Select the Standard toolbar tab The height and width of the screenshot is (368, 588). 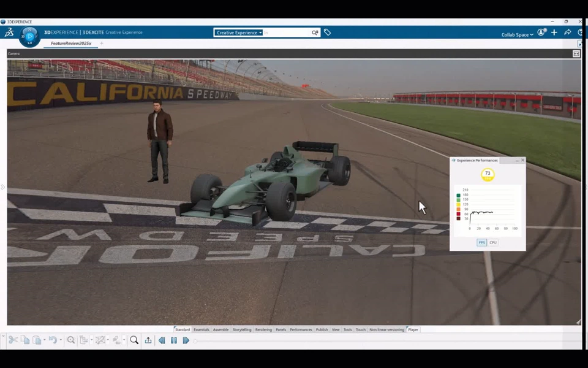click(x=183, y=330)
